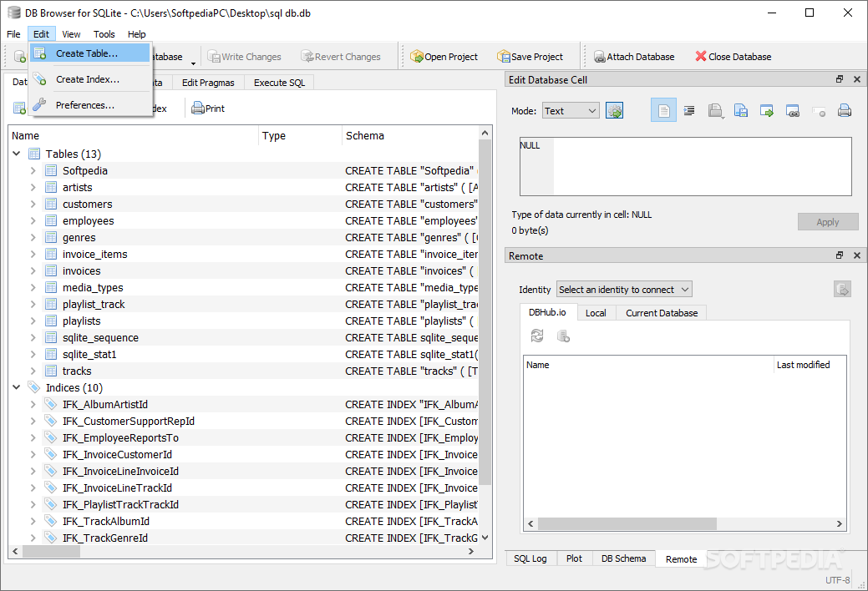Choose Create Table from the Edit menu
Image resolution: width=868 pixels, height=591 pixels.
89,53
